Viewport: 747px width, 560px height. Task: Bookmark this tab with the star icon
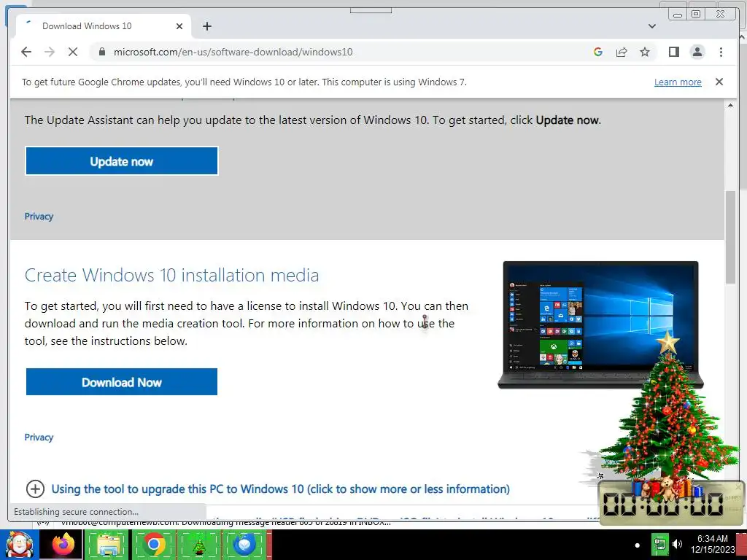tap(645, 52)
